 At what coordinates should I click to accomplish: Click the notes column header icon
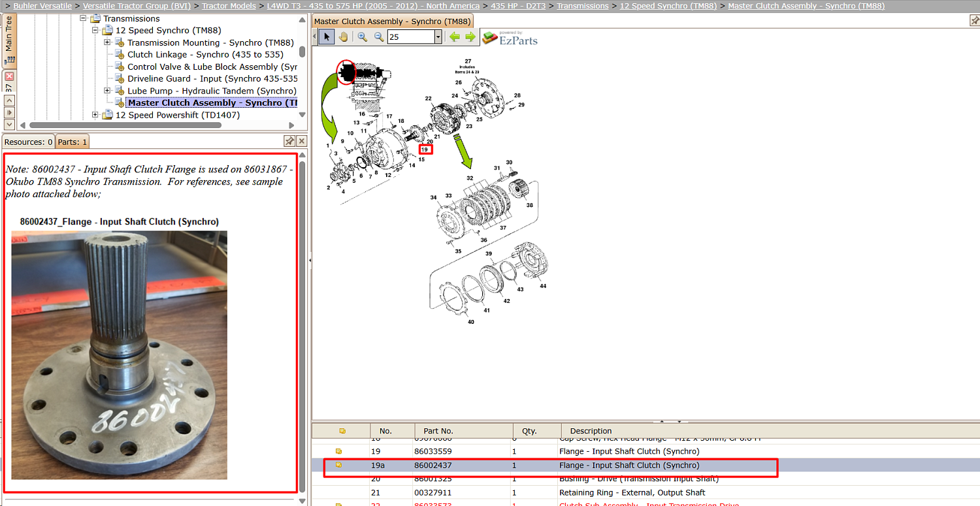pos(342,431)
